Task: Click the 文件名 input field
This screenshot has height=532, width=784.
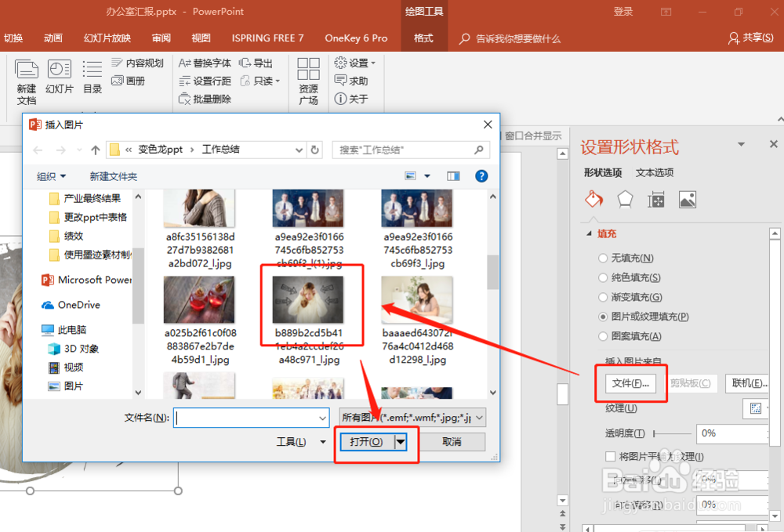Action: pyautogui.click(x=251, y=418)
